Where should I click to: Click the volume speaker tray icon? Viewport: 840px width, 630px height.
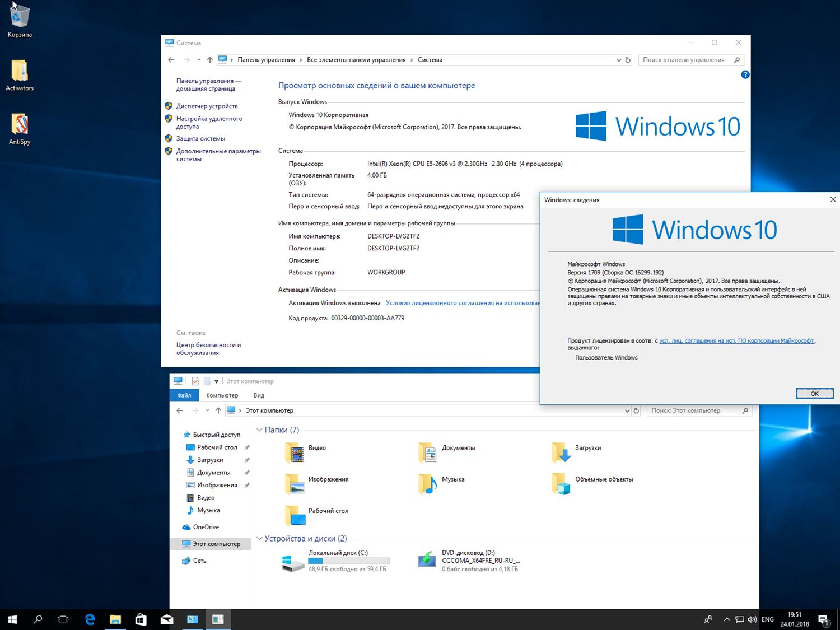point(752,619)
